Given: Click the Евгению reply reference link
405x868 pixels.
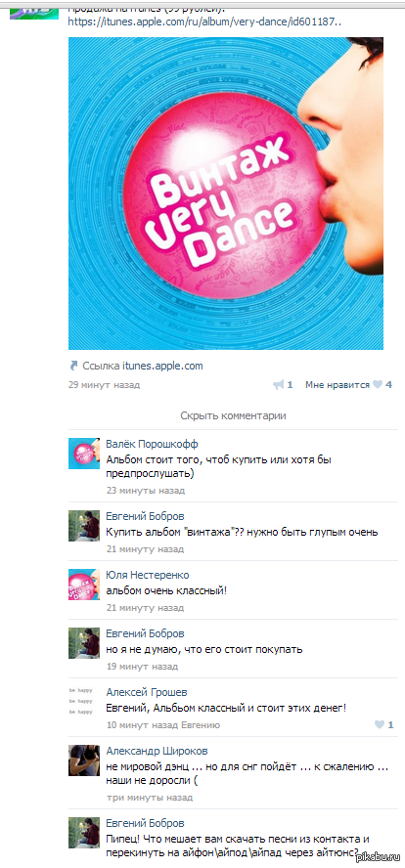Looking at the screenshot, I should [x=201, y=725].
